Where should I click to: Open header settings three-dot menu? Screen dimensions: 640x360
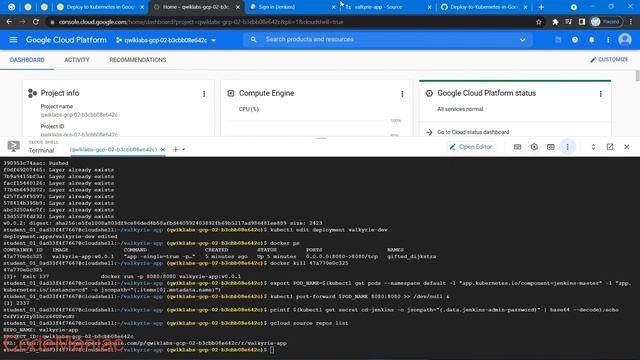pos(608,40)
